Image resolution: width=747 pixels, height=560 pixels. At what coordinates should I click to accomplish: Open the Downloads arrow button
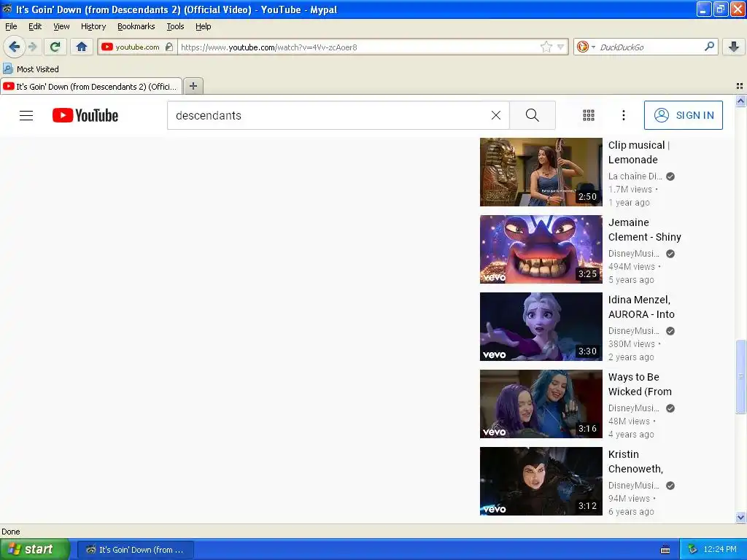pyautogui.click(x=734, y=47)
